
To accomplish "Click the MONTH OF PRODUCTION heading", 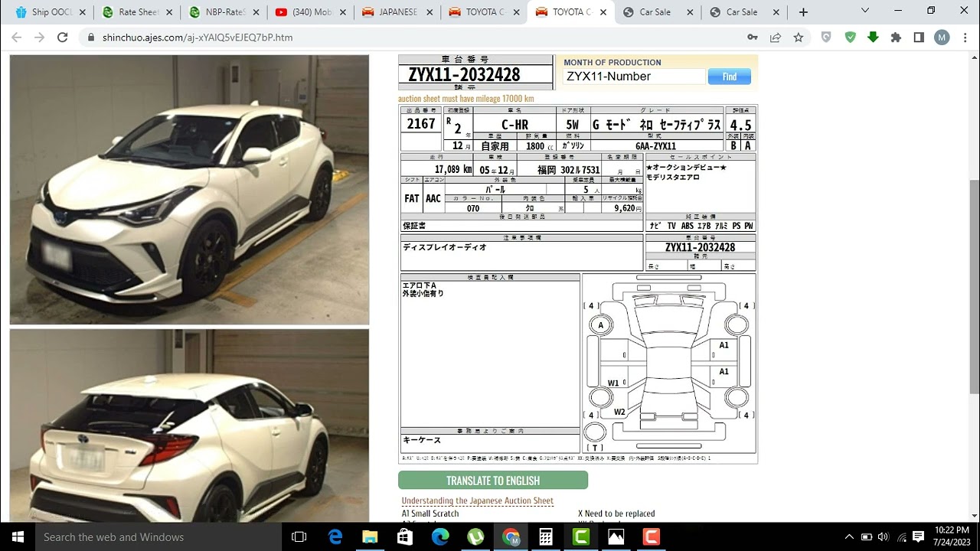I will coord(612,63).
